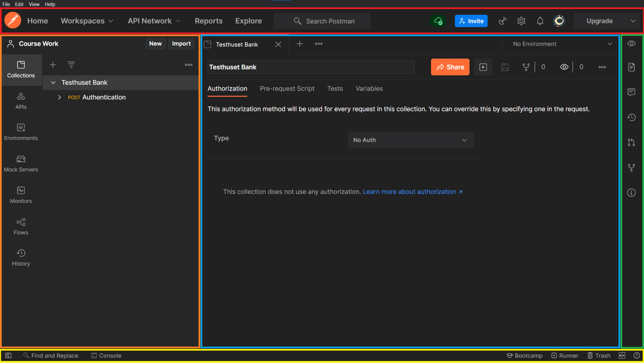Image resolution: width=644 pixels, height=363 pixels.
Task: Open the No Environment dropdown
Action: click(x=562, y=44)
